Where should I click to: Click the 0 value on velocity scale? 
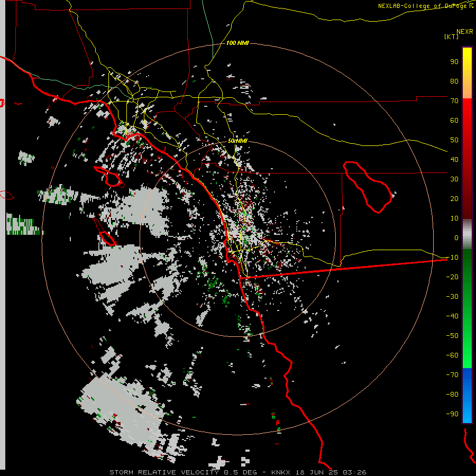[x=456, y=237]
